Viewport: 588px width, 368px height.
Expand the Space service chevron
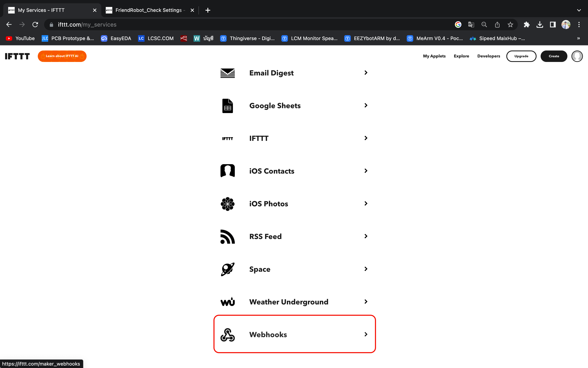coord(366,269)
